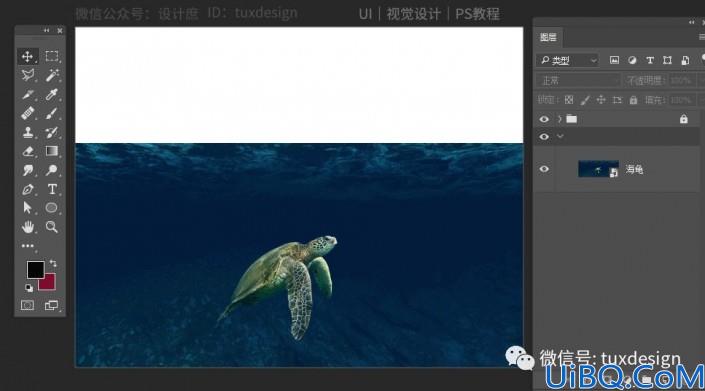Select the Eyedropper tool
The image size is (705, 391).
coord(52,94)
